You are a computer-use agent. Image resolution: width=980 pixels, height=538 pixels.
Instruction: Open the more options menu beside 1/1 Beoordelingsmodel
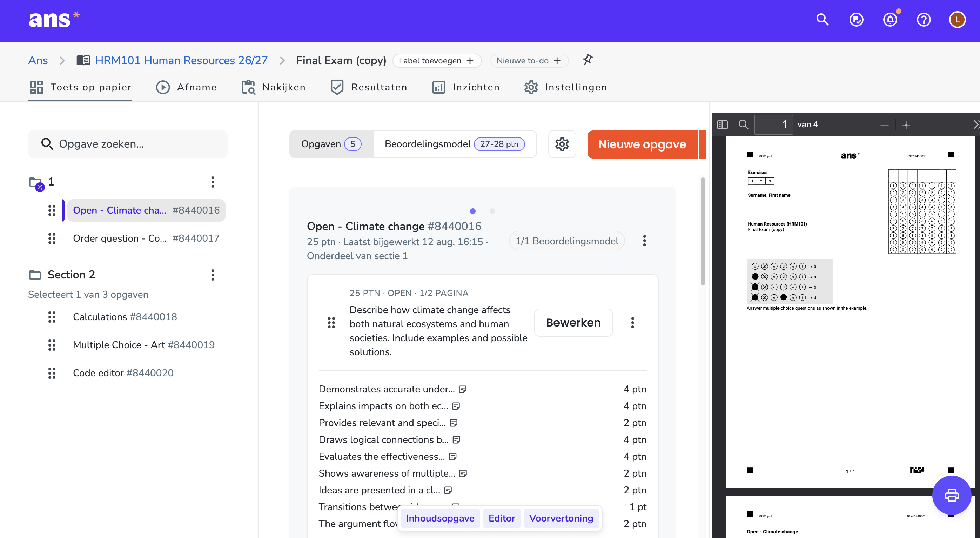[644, 241]
